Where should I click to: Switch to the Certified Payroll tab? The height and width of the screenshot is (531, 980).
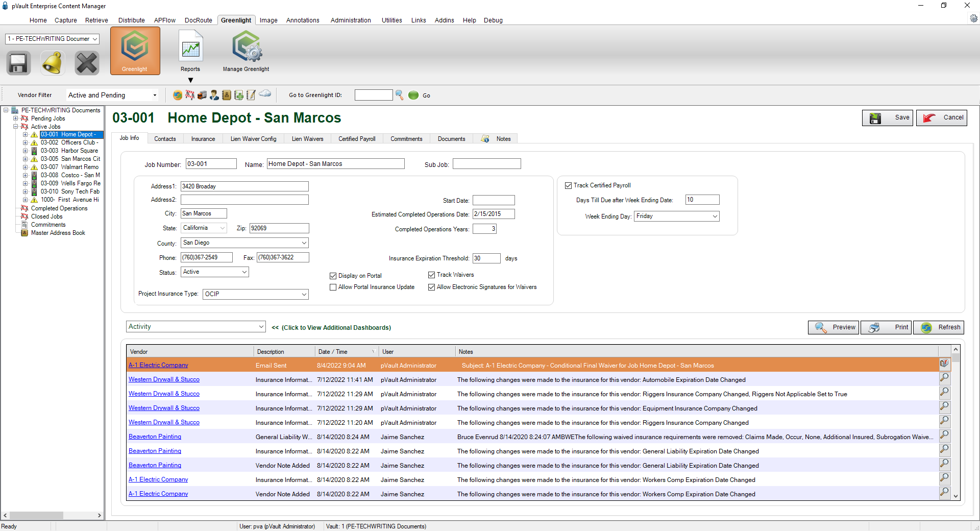pyautogui.click(x=357, y=139)
